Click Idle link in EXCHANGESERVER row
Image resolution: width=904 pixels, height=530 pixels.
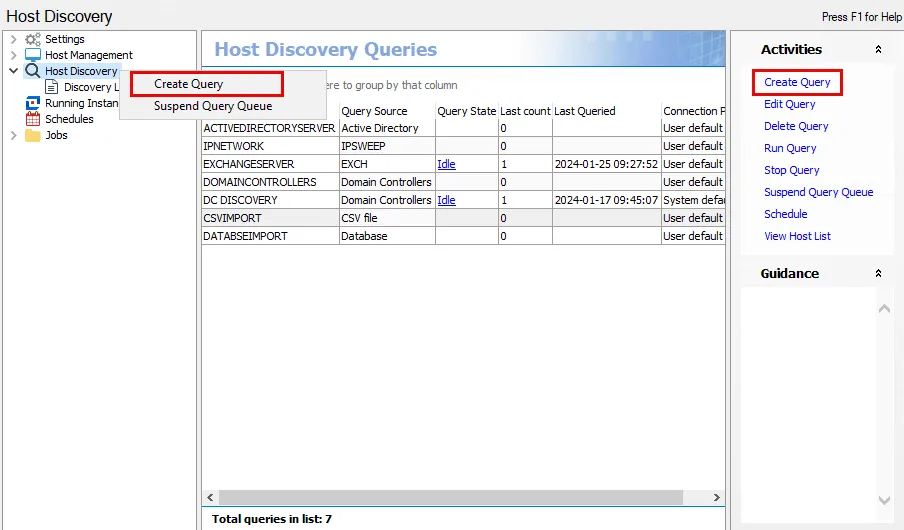(x=446, y=164)
